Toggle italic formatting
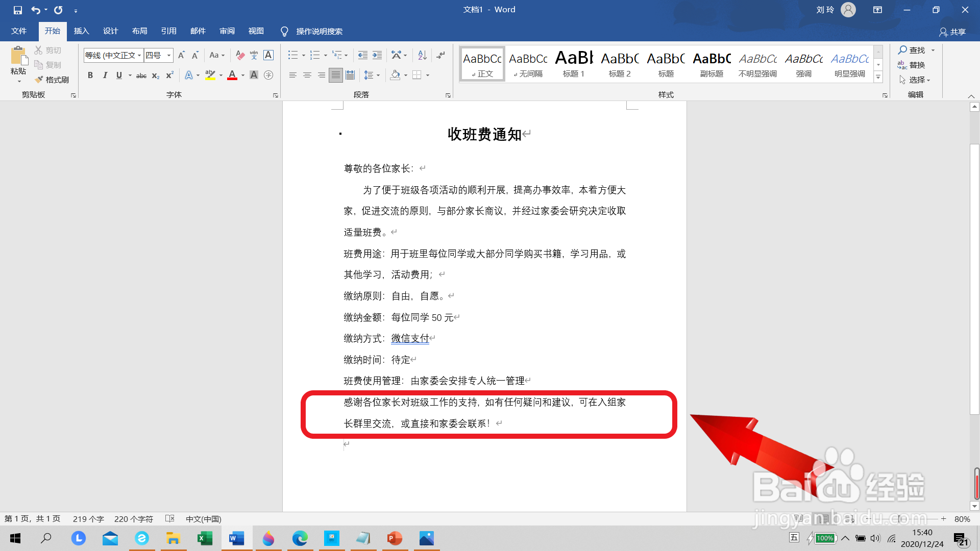This screenshot has width=980, height=551. [105, 76]
